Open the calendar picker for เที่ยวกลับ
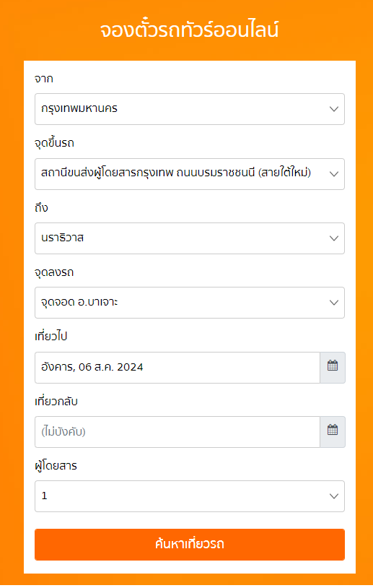Screen dimensions: 373x588 point(333,432)
